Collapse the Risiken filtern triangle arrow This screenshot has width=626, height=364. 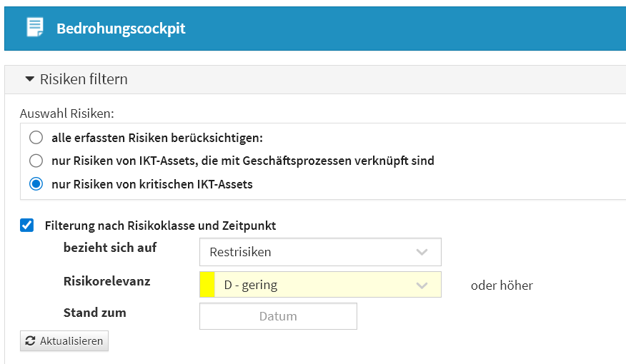point(29,79)
